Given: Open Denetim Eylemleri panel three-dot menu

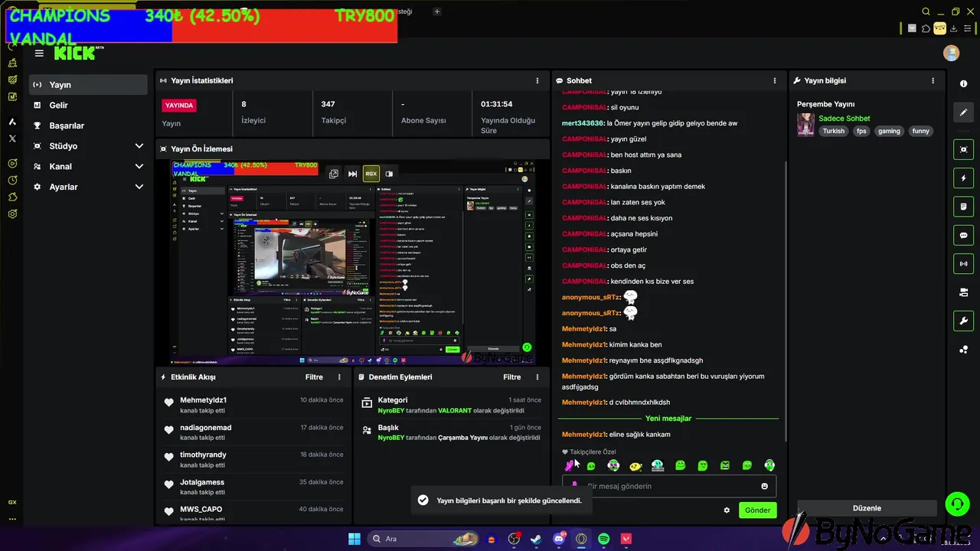Looking at the screenshot, I should click(537, 377).
